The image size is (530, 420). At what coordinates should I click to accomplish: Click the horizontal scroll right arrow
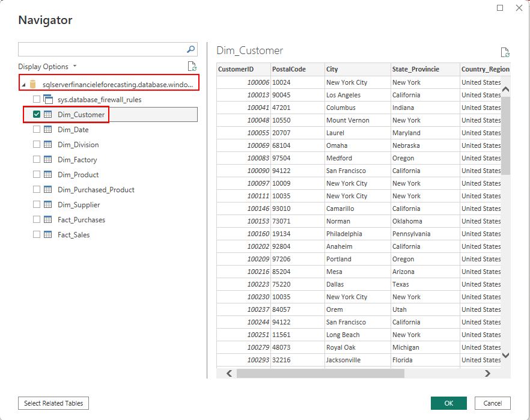click(x=487, y=373)
